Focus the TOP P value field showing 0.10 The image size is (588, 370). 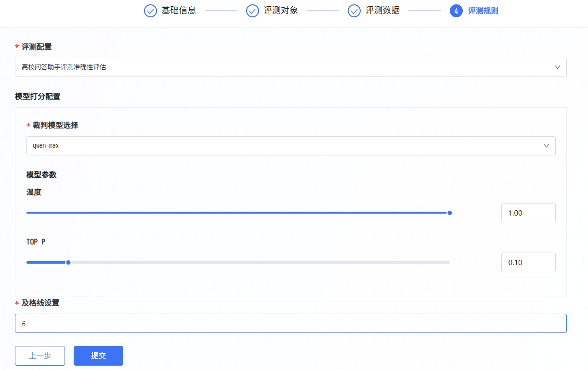pyautogui.click(x=528, y=262)
